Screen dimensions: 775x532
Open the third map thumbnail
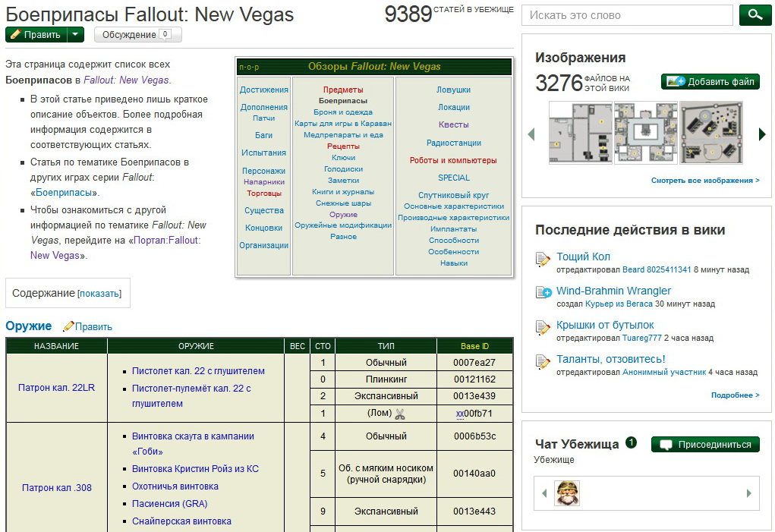coord(710,132)
